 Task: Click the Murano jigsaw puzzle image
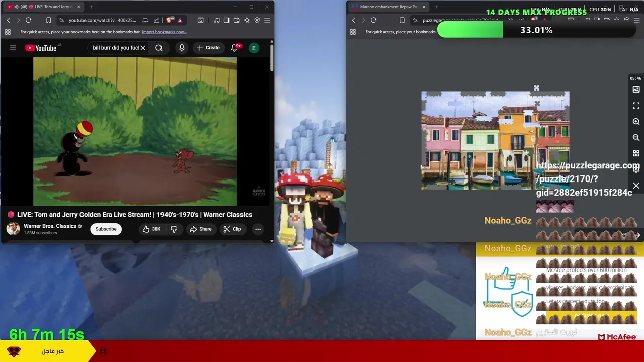click(495, 141)
